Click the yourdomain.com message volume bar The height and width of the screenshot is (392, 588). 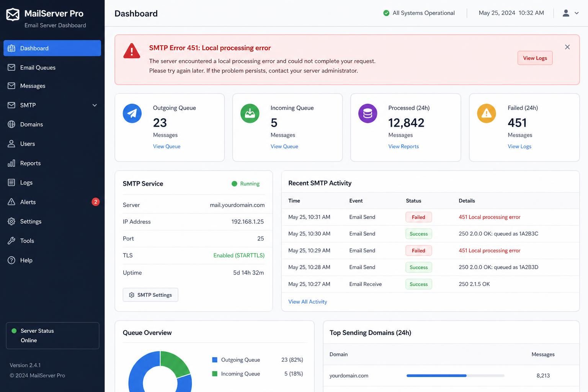click(x=455, y=376)
